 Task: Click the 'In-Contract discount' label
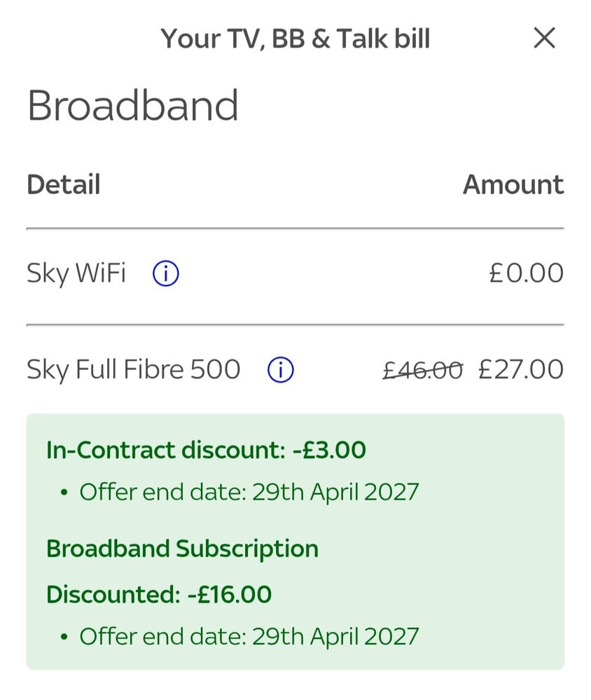pos(166,450)
